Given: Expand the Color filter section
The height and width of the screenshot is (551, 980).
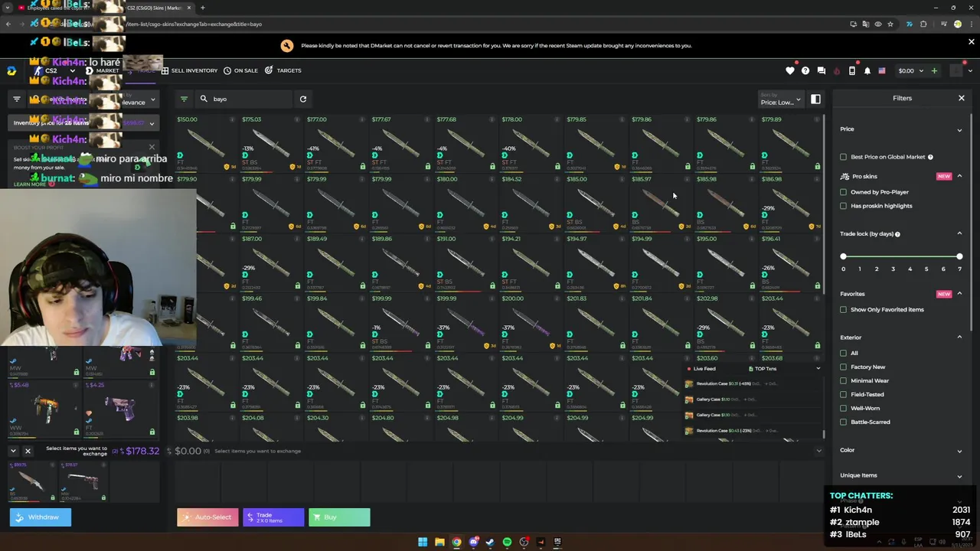Looking at the screenshot, I should [x=959, y=451].
